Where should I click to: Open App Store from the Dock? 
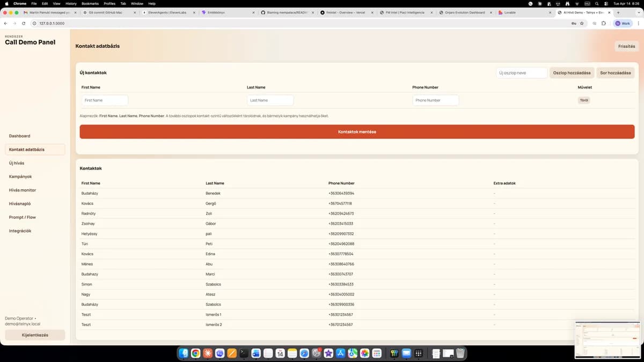click(x=340, y=353)
